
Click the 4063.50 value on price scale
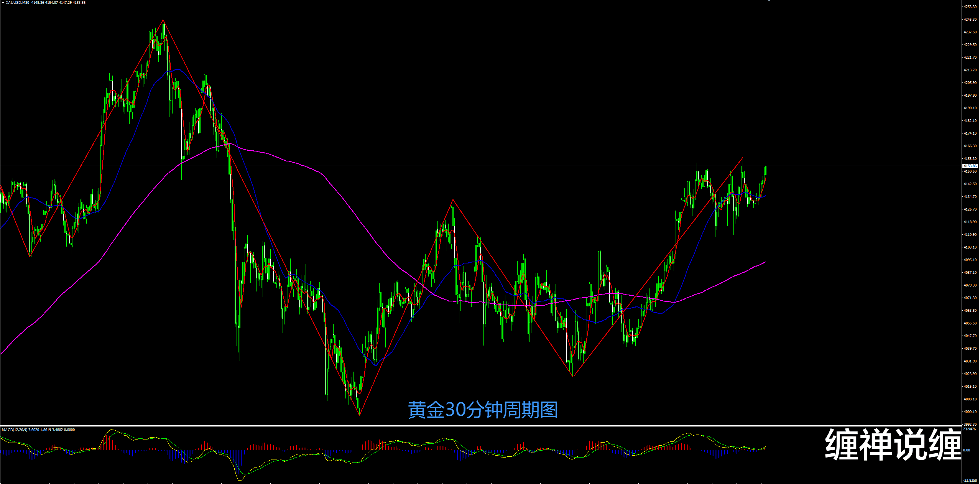click(970, 311)
